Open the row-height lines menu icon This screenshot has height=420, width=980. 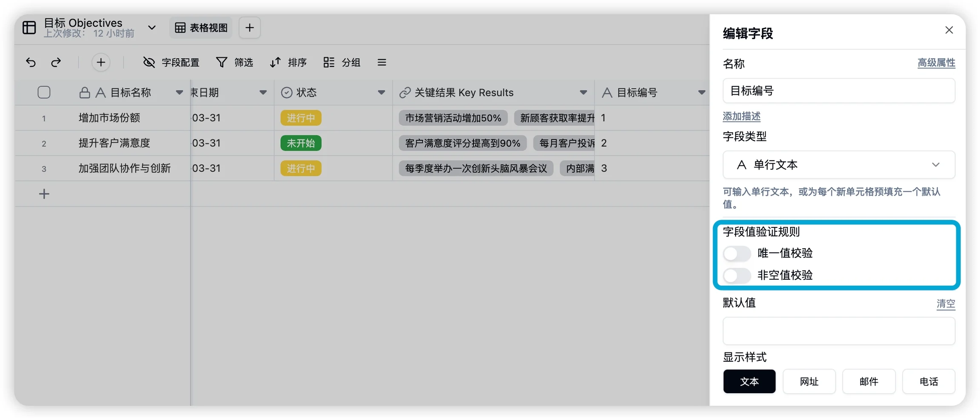382,62
